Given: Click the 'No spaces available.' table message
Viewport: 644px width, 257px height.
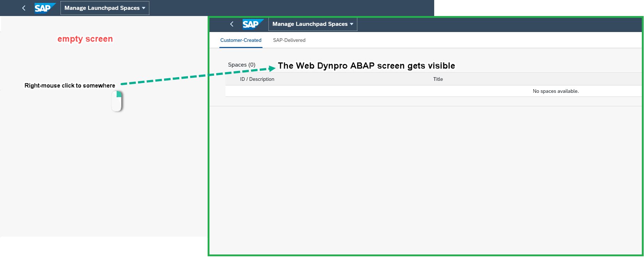Looking at the screenshot, I should click(x=556, y=91).
